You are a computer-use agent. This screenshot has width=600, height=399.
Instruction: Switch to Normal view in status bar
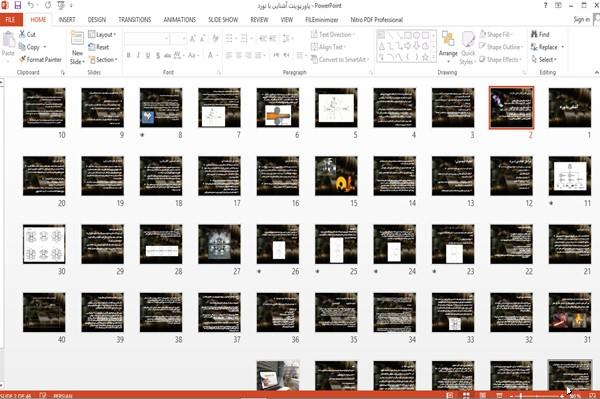450,396
